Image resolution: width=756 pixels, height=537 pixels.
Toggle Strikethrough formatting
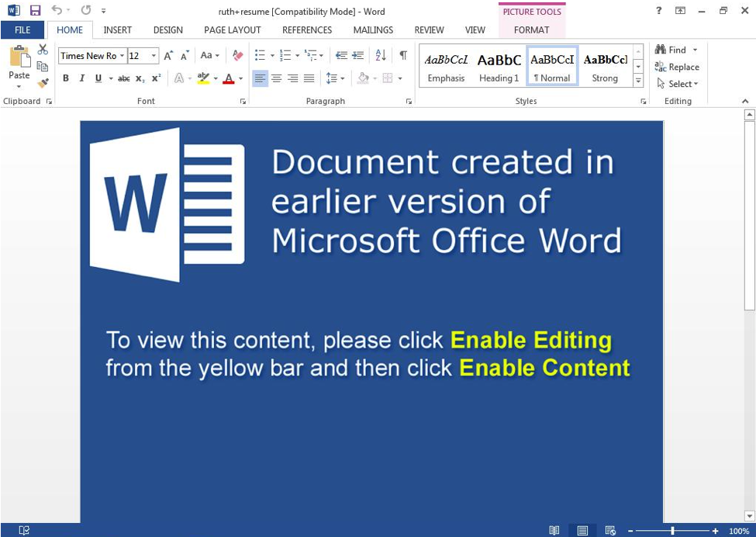[x=124, y=78]
